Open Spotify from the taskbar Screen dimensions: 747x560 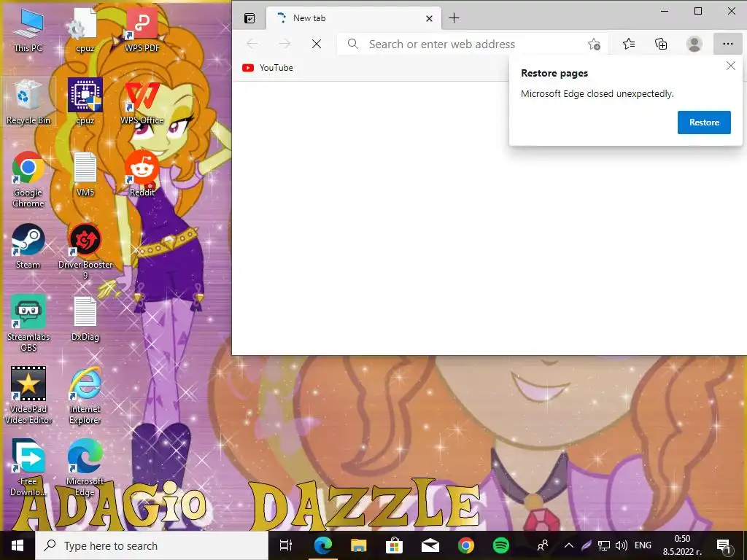pyautogui.click(x=500, y=545)
